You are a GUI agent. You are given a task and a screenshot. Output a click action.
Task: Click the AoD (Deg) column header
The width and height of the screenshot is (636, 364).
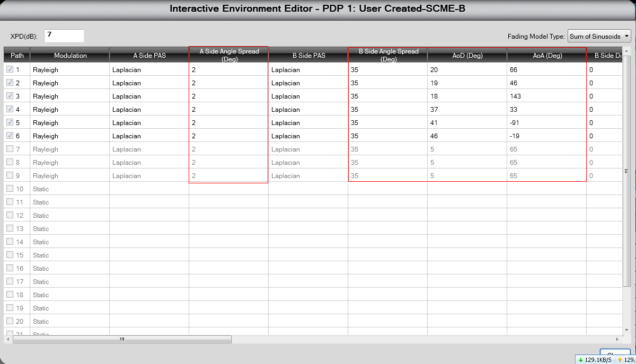467,55
